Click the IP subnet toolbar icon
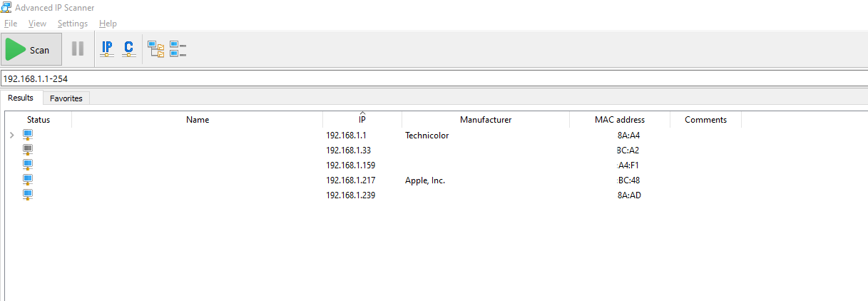Image resolution: width=868 pixels, height=301 pixels. click(x=107, y=49)
